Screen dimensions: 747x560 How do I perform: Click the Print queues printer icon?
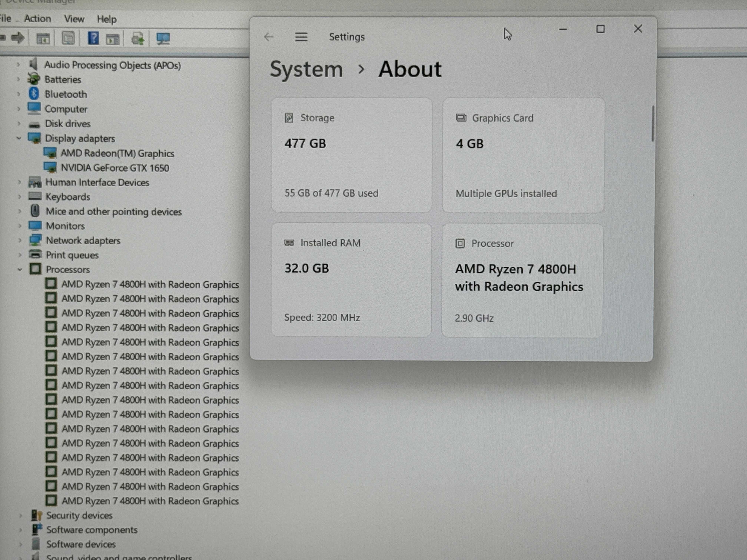click(x=35, y=254)
